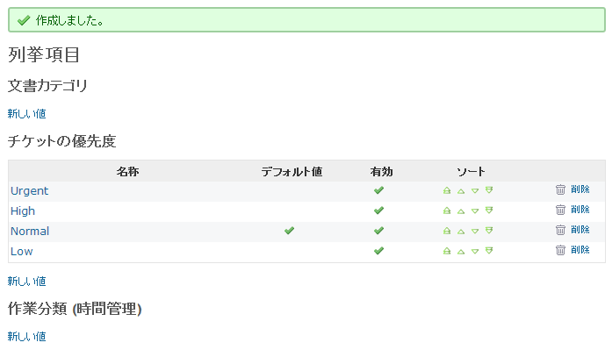
Task: Move Normal priority down one
Action: 475,231
